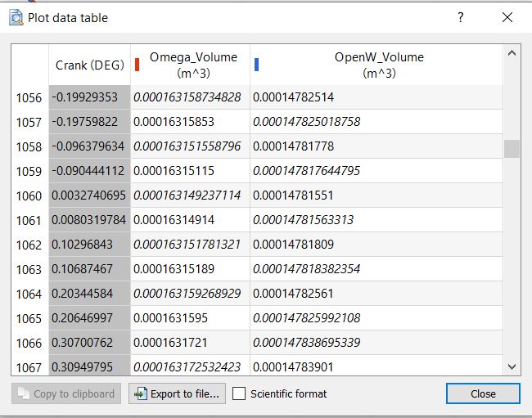Click the disabled Copy to clipboard icon

coord(24,393)
